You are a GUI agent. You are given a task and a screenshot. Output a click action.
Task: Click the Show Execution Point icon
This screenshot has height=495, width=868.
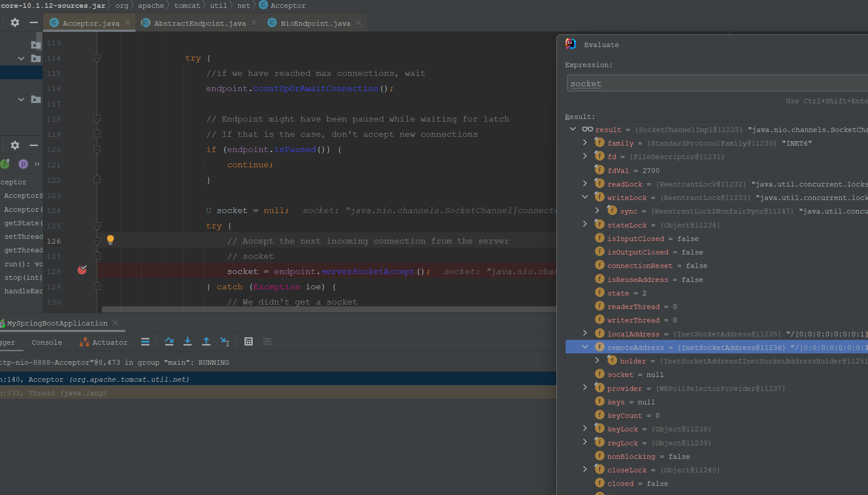coord(145,342)
